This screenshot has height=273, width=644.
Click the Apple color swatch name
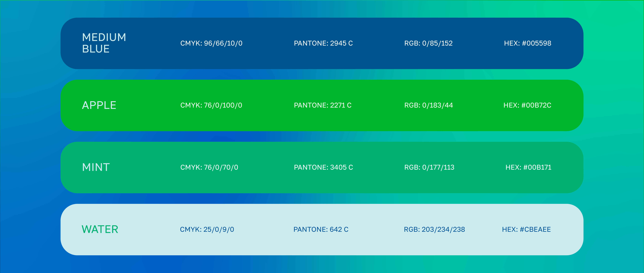99,105
